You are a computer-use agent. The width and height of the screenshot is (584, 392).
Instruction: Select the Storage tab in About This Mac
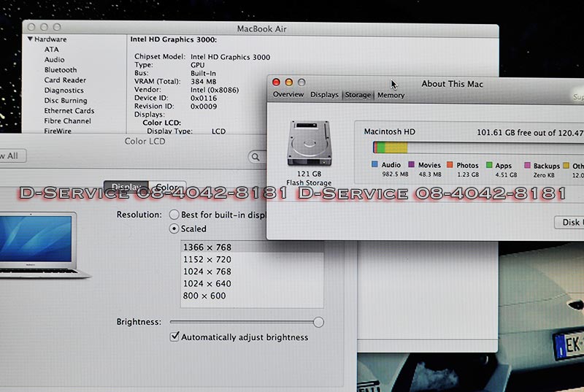coord(358,95)
